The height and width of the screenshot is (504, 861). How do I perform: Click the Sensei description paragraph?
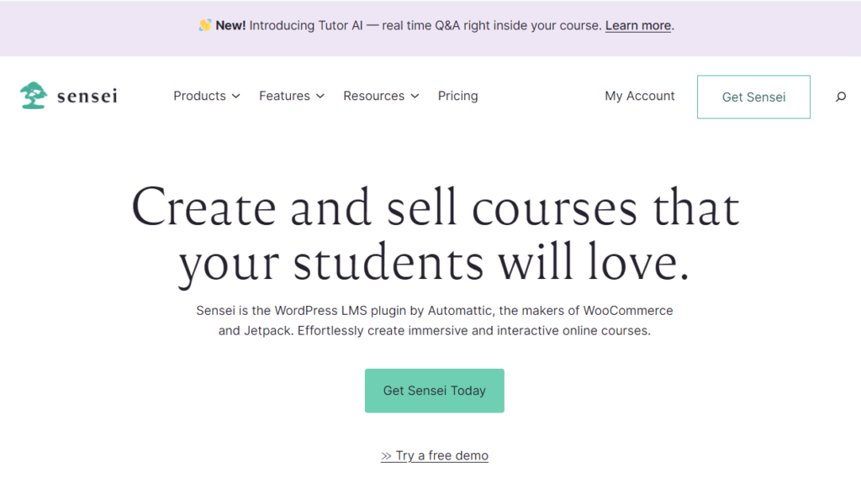point(435,320)
